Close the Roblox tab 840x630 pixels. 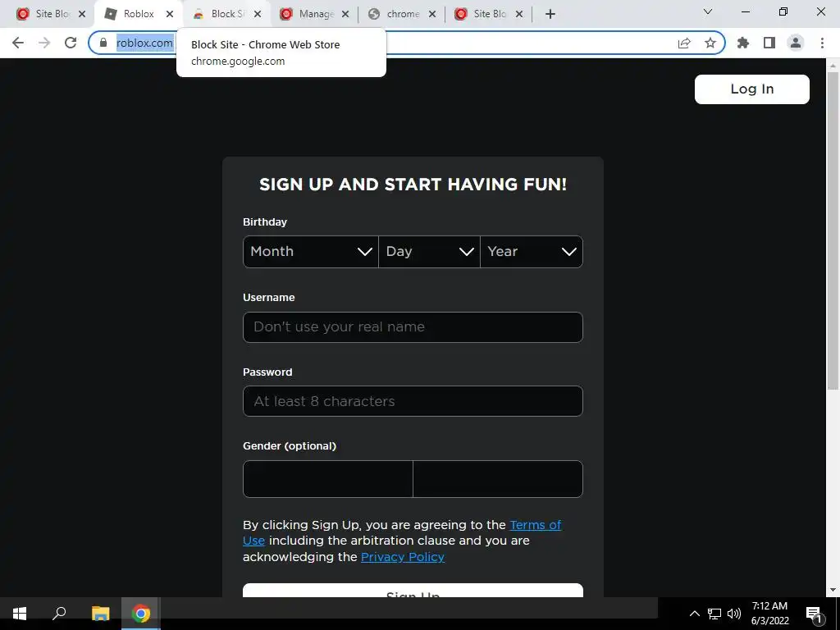pos(170,14)
